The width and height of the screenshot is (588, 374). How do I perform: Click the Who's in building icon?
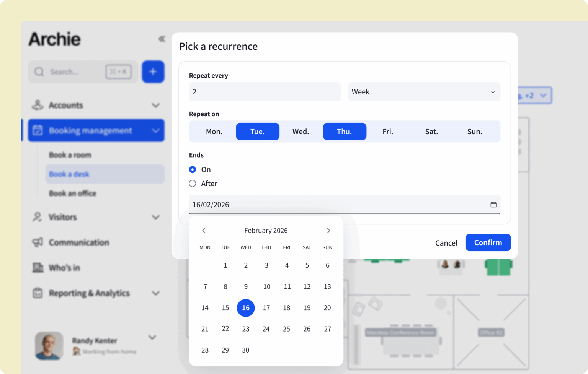tap(37, 267)
